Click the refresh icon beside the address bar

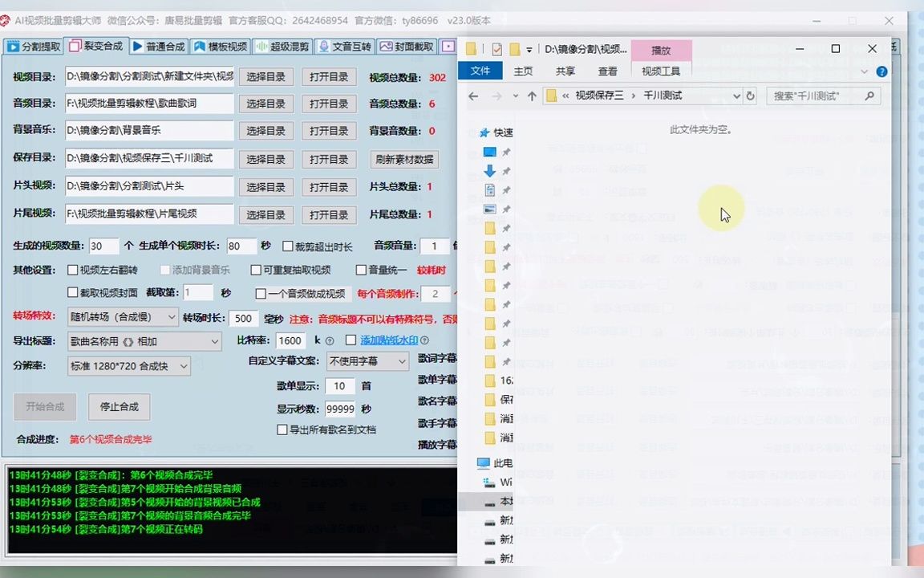[x=750, y=96]
